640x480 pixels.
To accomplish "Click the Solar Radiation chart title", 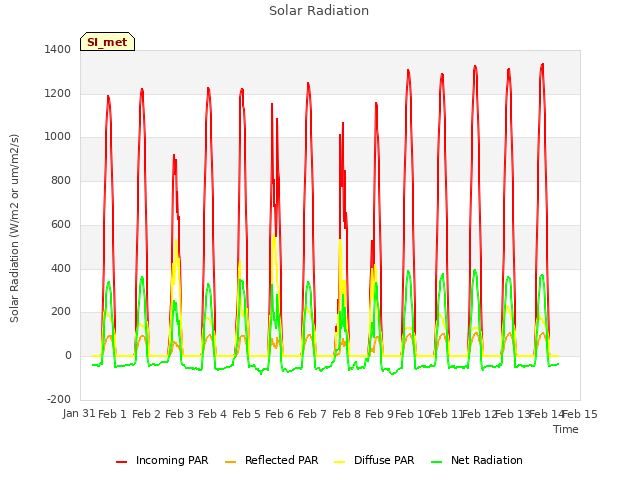I will point(319,11).
